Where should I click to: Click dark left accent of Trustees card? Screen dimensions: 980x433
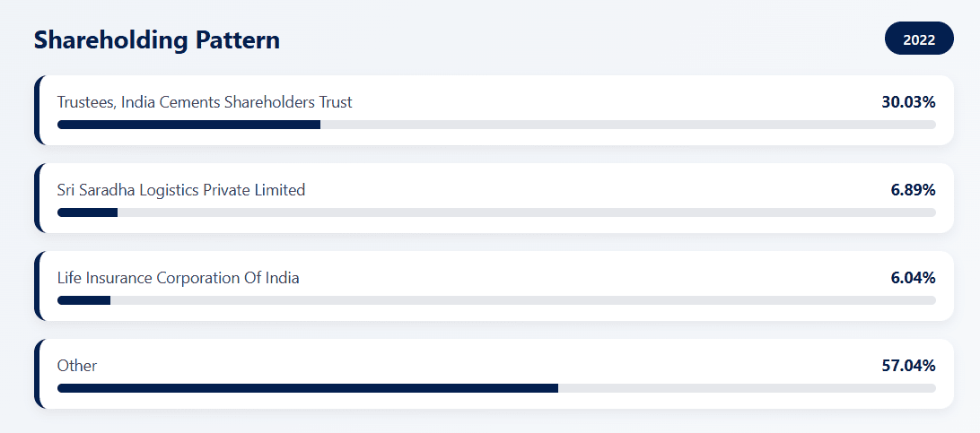[38, 110]
